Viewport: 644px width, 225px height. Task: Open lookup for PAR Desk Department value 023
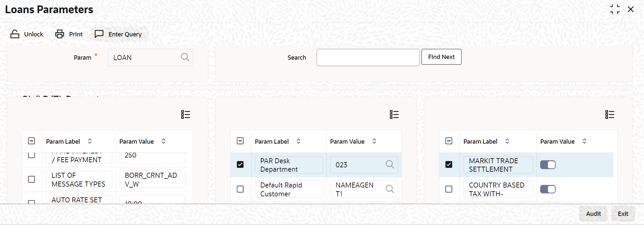(390, 164)
